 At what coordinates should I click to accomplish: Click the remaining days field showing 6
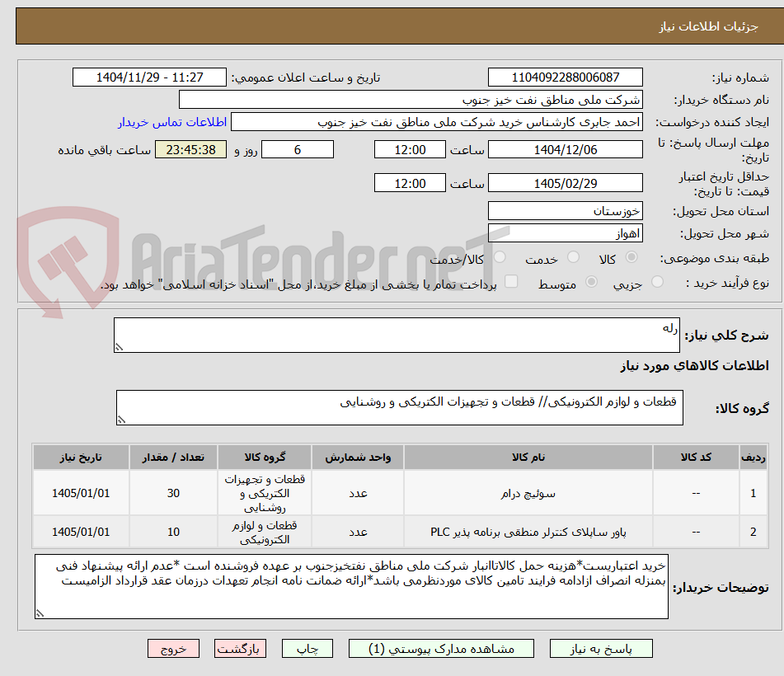pos(298,149)
